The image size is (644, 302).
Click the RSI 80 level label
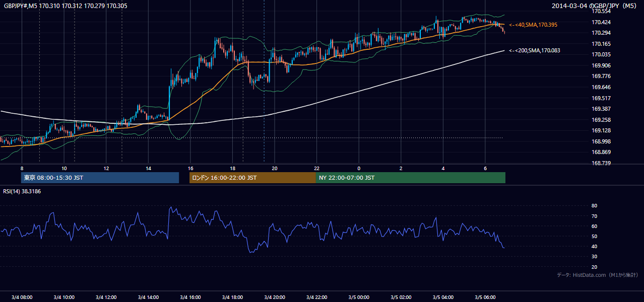point(594,206)
